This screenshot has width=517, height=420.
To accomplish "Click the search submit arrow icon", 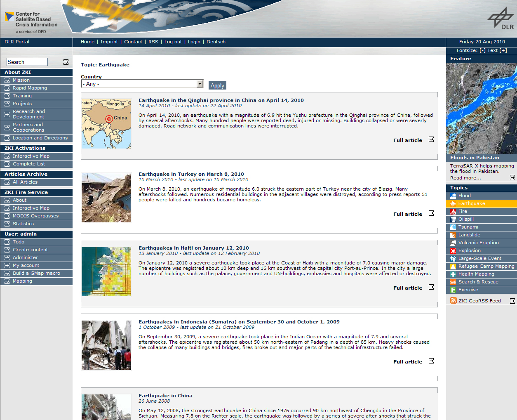I will pos(66,62).
